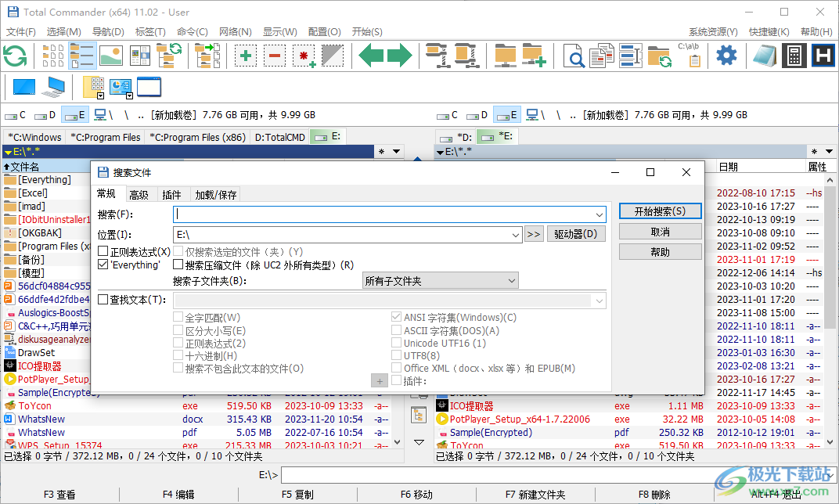The image size is (839, 504).
Task: Click the pack files clamp icon
Action: (438, 56)
